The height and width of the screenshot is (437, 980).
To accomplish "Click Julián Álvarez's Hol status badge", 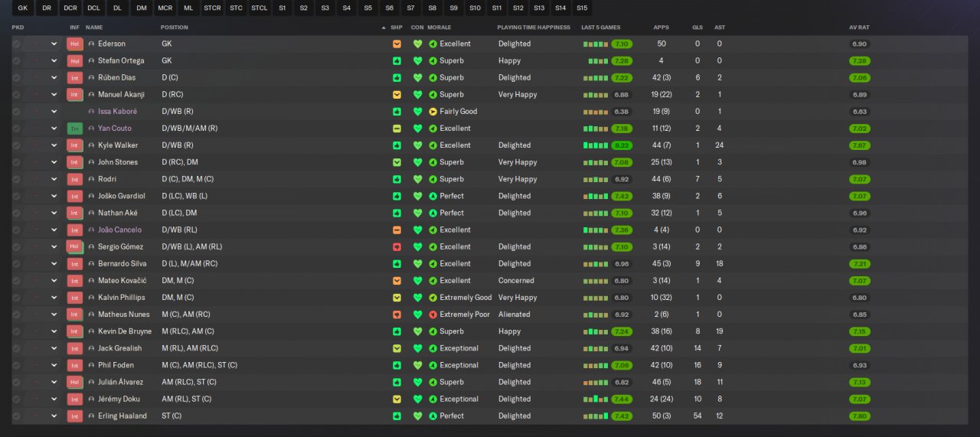I will pyautogui.click(x=74, y=382).
